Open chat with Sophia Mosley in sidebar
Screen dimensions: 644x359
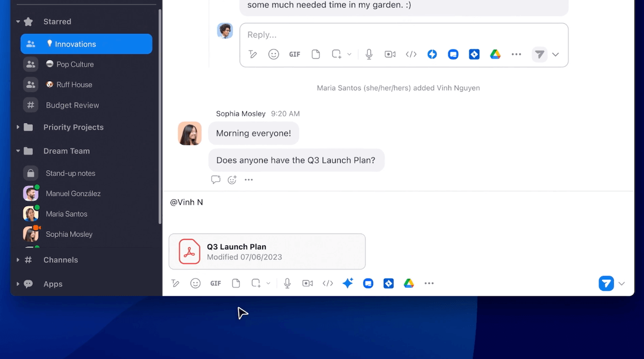click(x=87, y=234)
